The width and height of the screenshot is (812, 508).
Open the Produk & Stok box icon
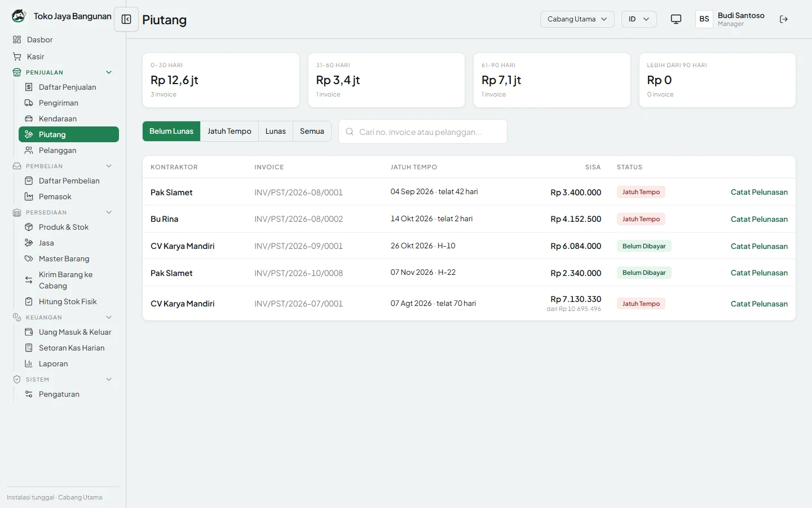point(29,227)
